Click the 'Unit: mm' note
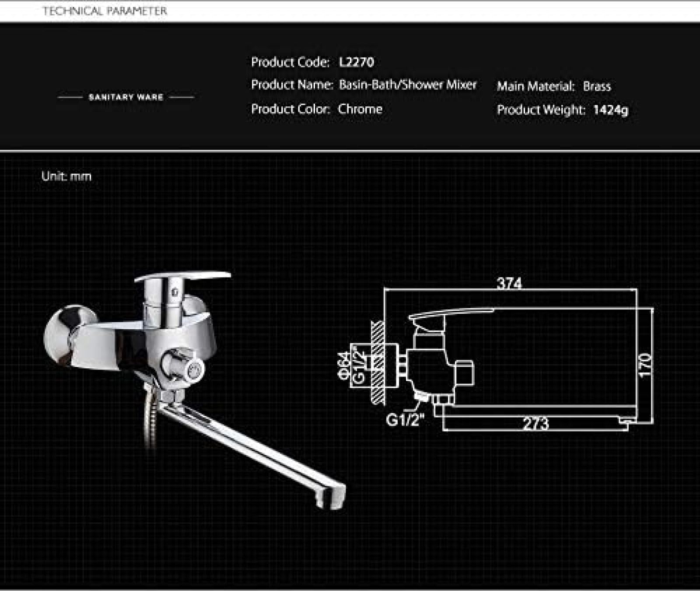This screenshot has height=591, width=700. [x=66, y=176]
